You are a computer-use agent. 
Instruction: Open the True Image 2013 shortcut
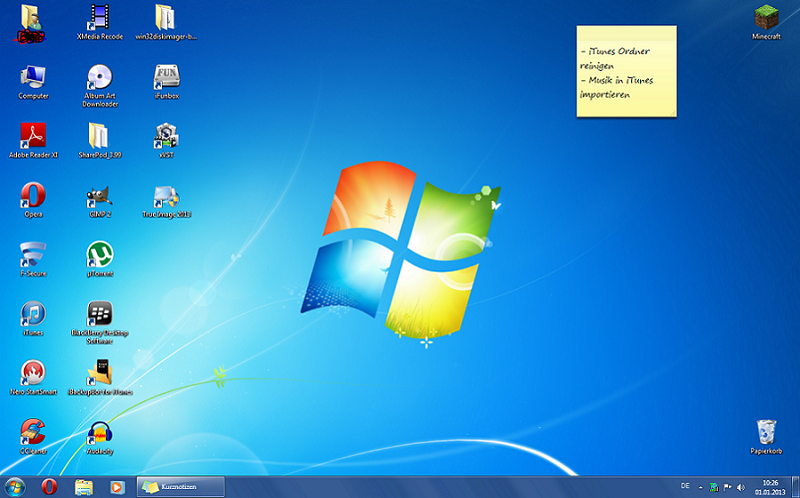click(166, 200)
